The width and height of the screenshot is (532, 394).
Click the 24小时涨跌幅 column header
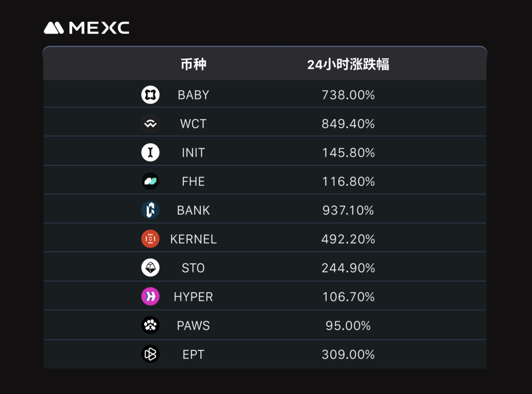(348, 65)
